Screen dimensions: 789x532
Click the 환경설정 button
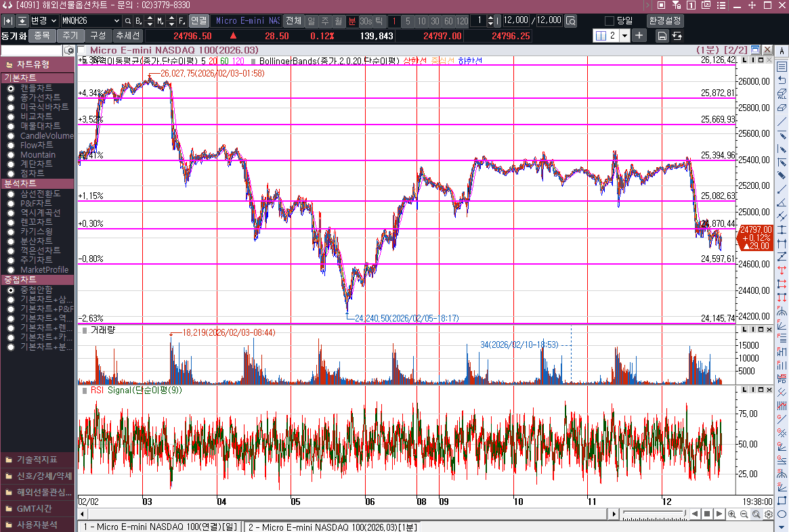pyautogui.click(x=665, y=21)
